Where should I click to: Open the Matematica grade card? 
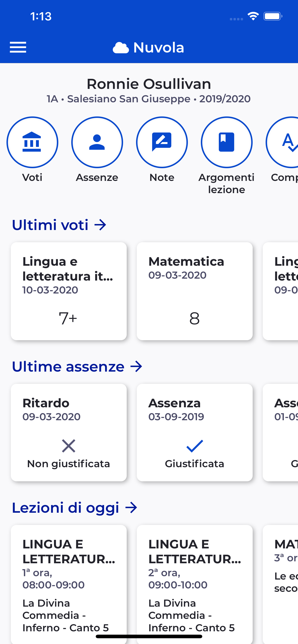tap(195, 291)
